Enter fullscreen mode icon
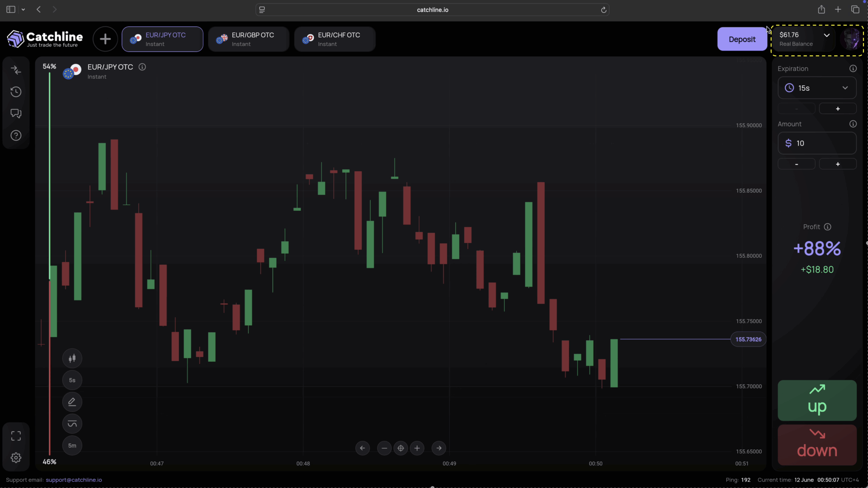This screenshot has height=488, width=868. (x=16, y=436)
